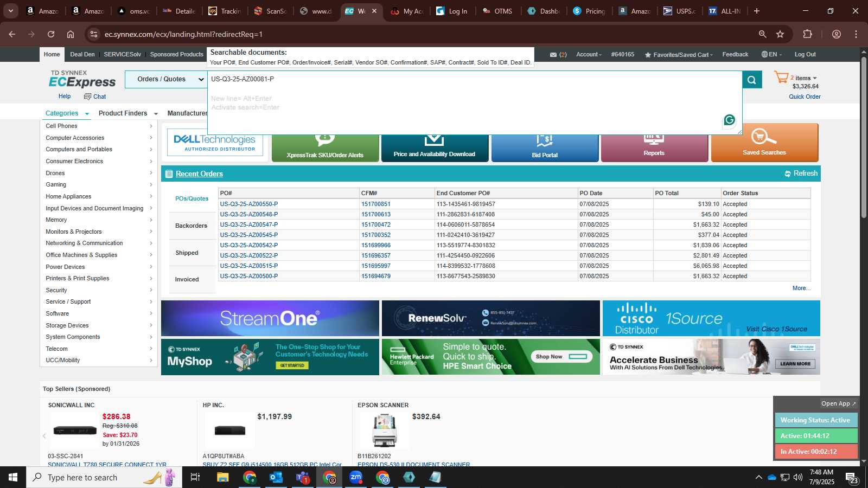This screenshot has height=488, width=868.
Task: Select the Home tab
Action: (52, 54)
